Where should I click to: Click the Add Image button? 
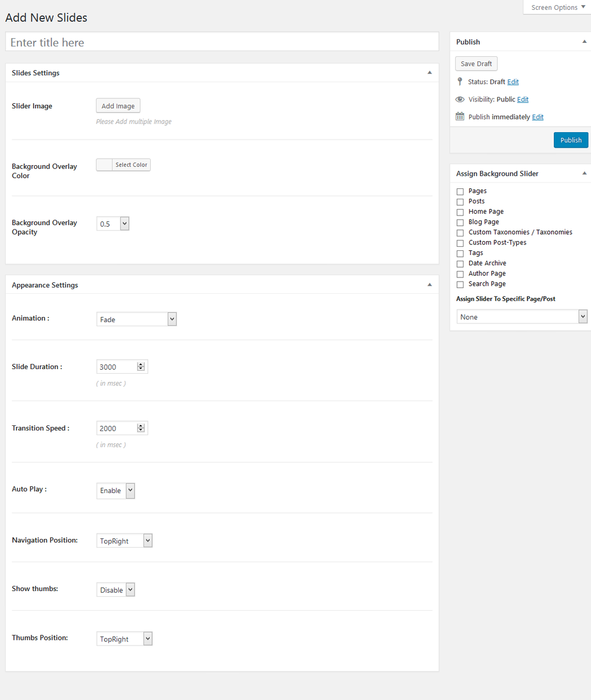[118, 106]
